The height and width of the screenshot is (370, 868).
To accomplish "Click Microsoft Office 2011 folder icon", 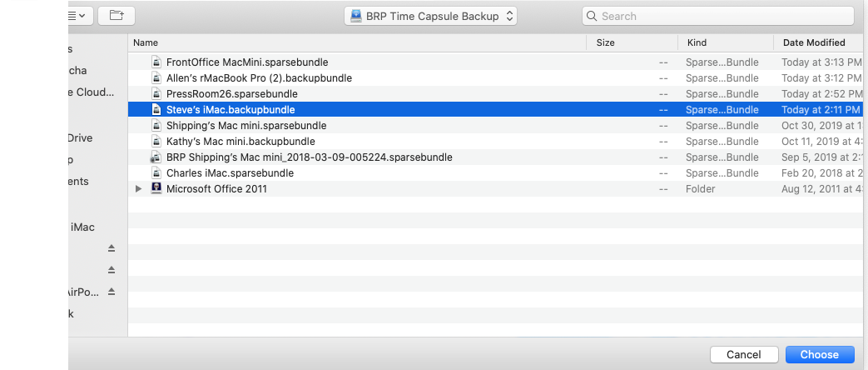I will coord(156,188).
